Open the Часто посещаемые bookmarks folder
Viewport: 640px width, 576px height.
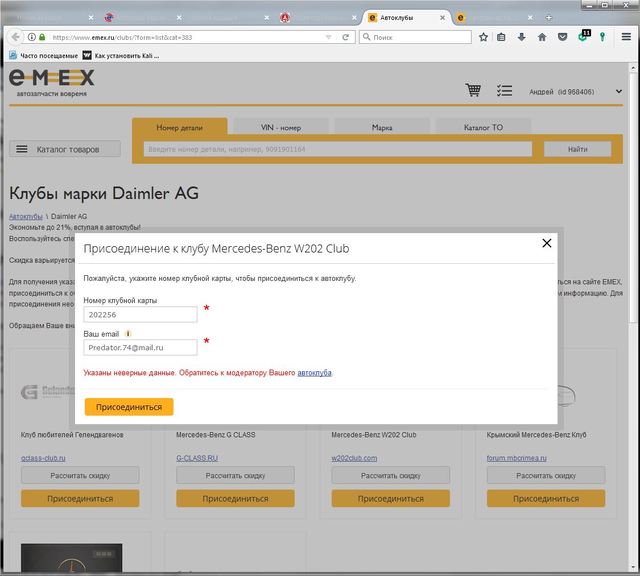pyautogui.click(x=43, y=56)
